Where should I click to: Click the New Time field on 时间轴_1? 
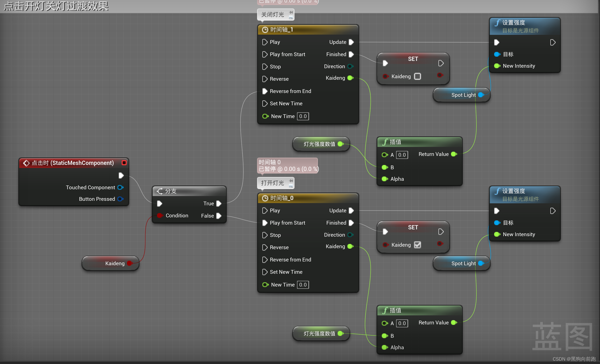pyautogui.click(x=303, y=116)
